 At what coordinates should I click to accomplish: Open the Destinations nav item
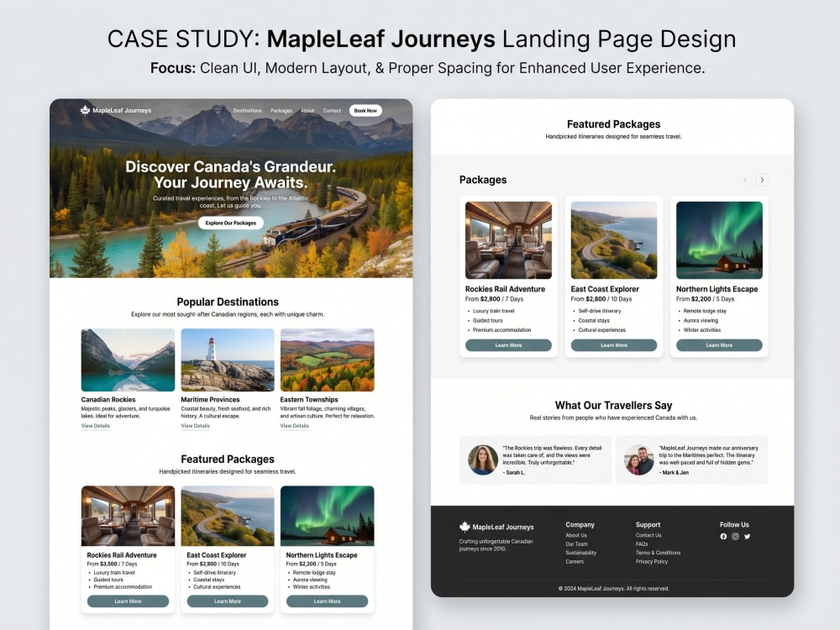(248, 110)
